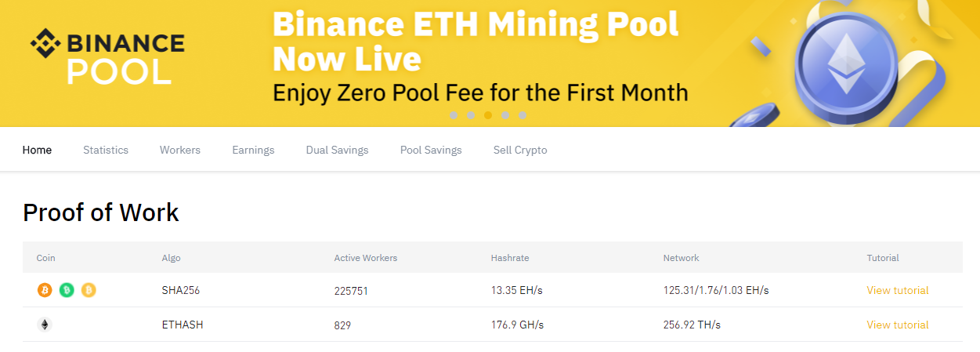
Task: Open the Pool Savings tab
Action: click(x=431, y=150)
